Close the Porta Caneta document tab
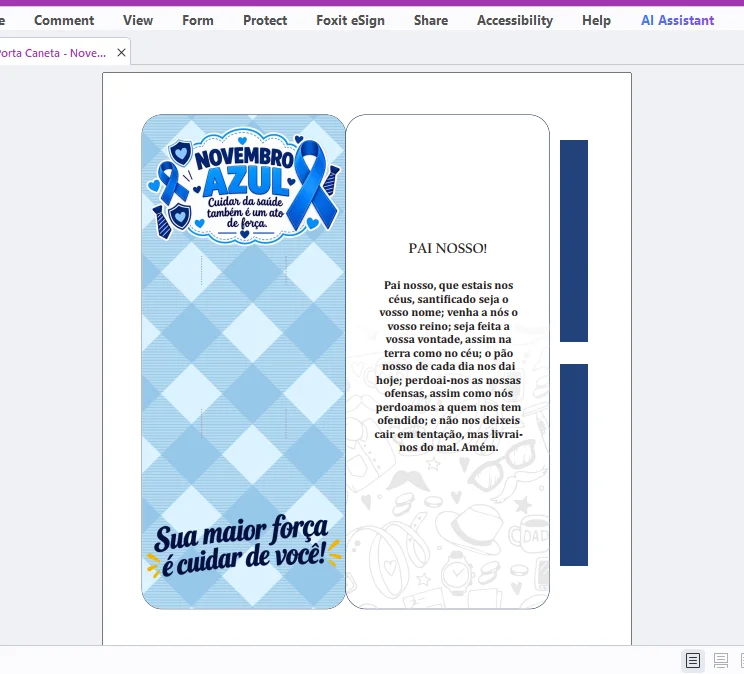The image size is (744, 674). [x=121, y=53]
